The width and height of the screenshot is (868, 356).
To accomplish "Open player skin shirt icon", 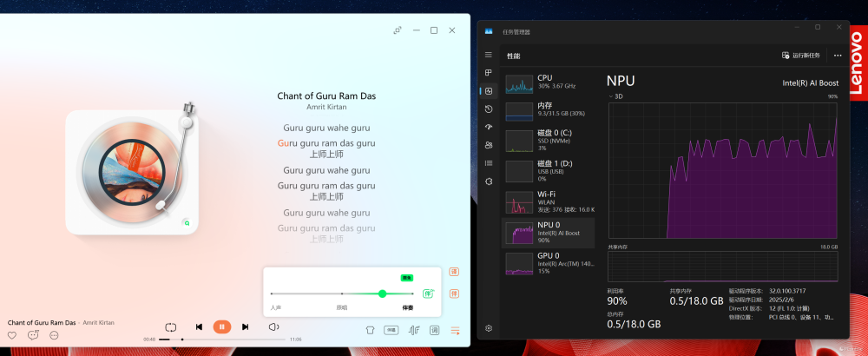I will click(371, 331).
